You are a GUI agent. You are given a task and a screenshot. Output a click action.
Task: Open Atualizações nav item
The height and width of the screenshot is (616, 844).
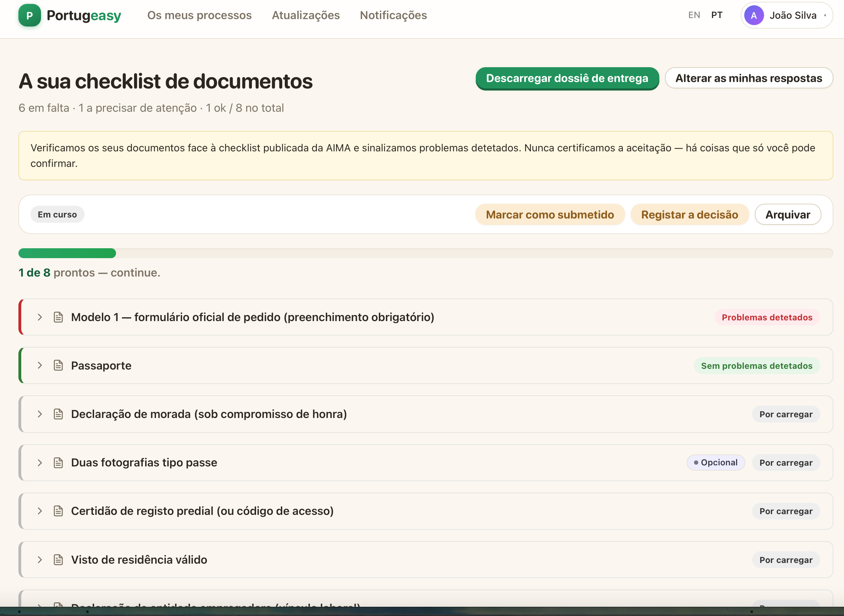click(x=306, y=15)
